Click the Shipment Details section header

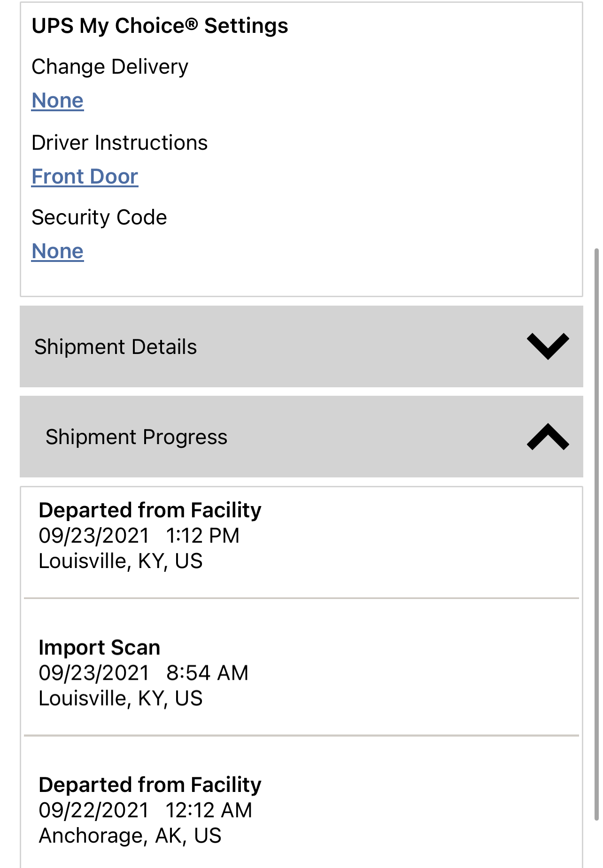pos(116,347)
